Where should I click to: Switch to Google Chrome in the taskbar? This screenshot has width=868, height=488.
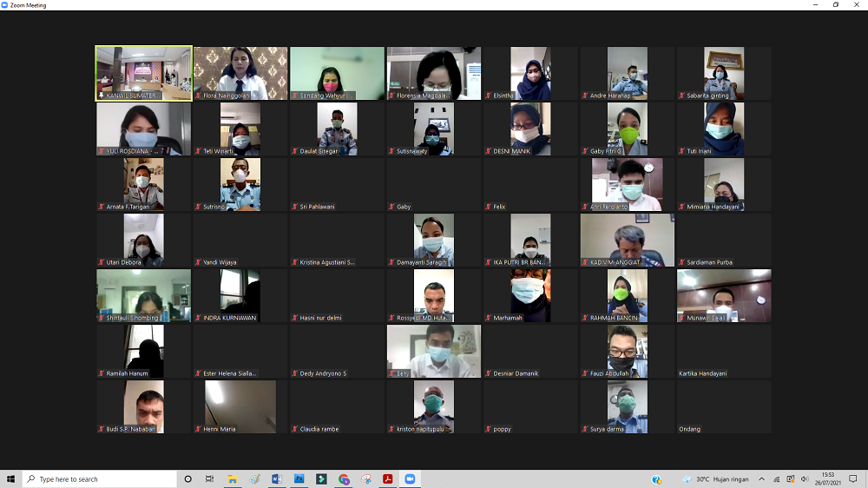(344, 478)
